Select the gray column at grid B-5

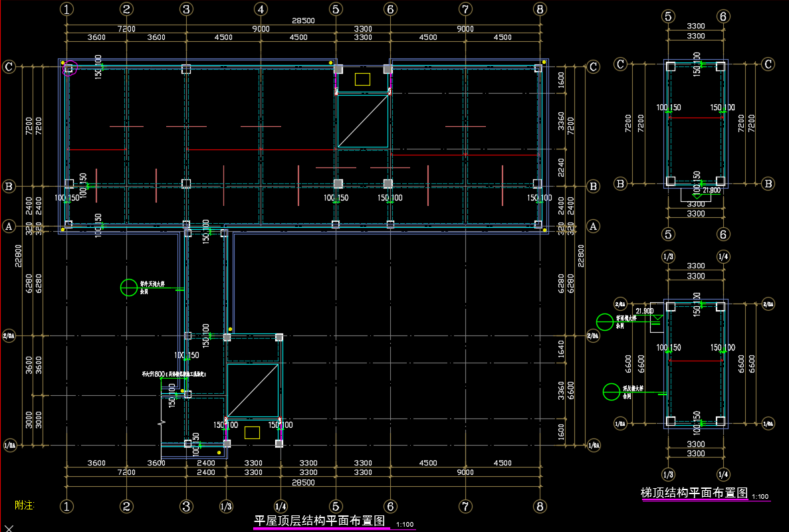[x=338, y=183]
